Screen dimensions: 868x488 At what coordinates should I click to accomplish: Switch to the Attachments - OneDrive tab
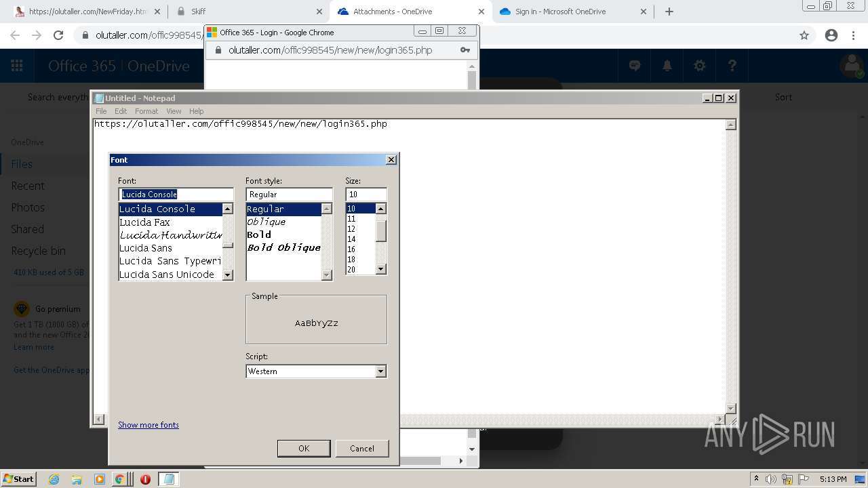tap(412, 12)
